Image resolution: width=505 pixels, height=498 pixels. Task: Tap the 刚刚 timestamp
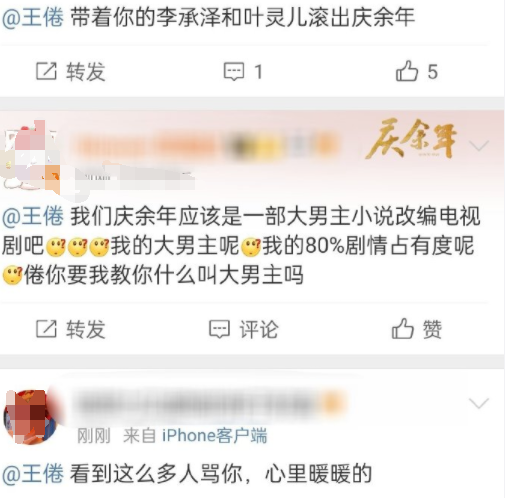point(94,436)
